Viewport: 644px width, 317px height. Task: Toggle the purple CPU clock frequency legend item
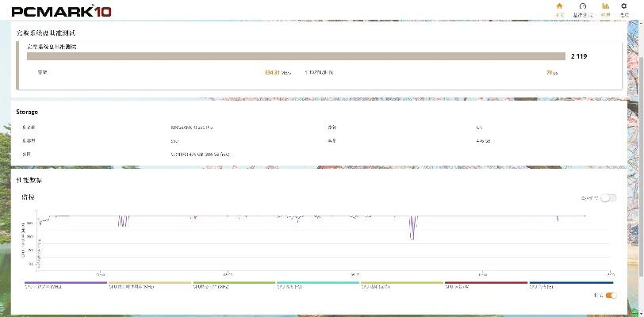[x=66, y=285]
